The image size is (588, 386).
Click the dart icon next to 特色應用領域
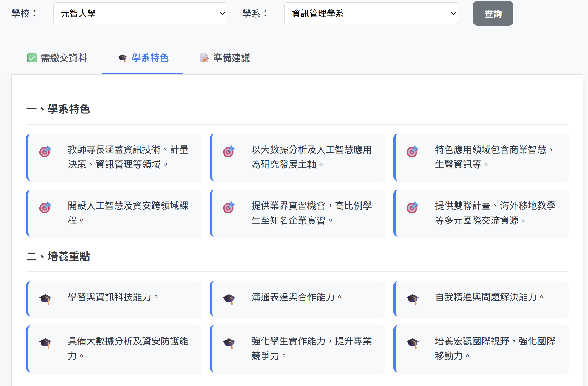click(412, 151)
